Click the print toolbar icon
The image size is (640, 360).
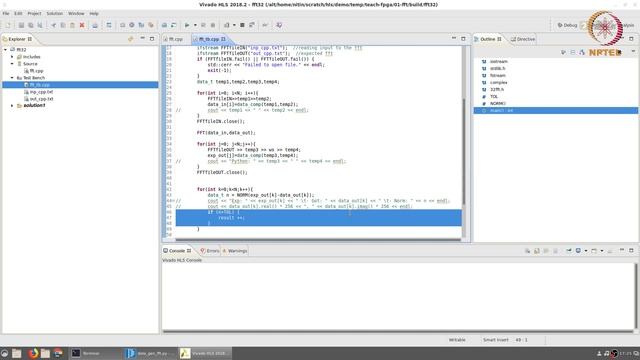(x=95, y=25)
